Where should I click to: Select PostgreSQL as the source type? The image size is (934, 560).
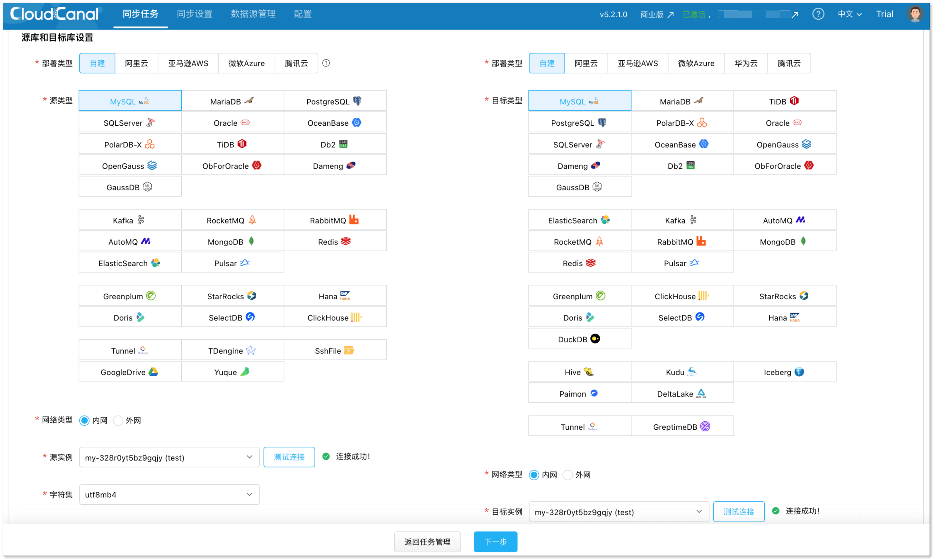click(x=334, y=101)
